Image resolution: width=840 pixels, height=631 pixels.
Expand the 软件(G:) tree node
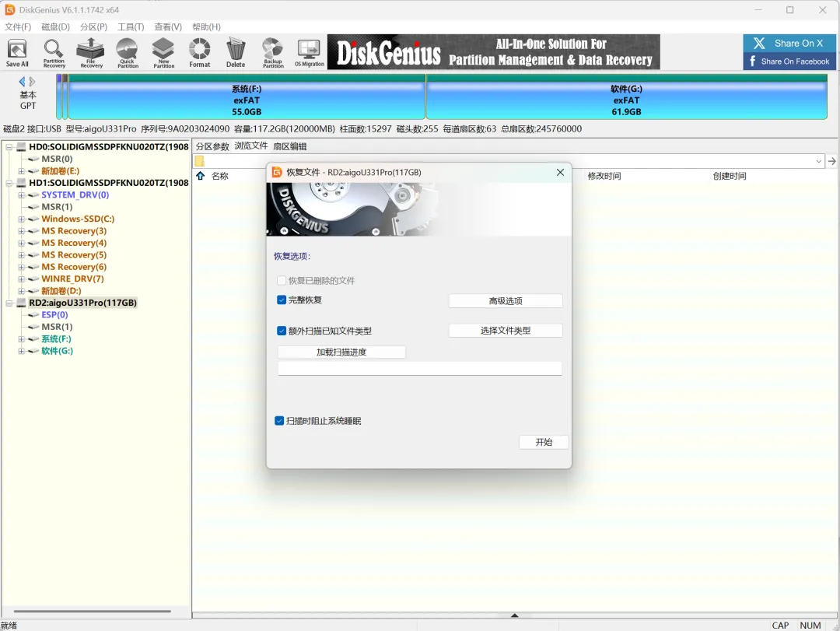coord(22,351)
